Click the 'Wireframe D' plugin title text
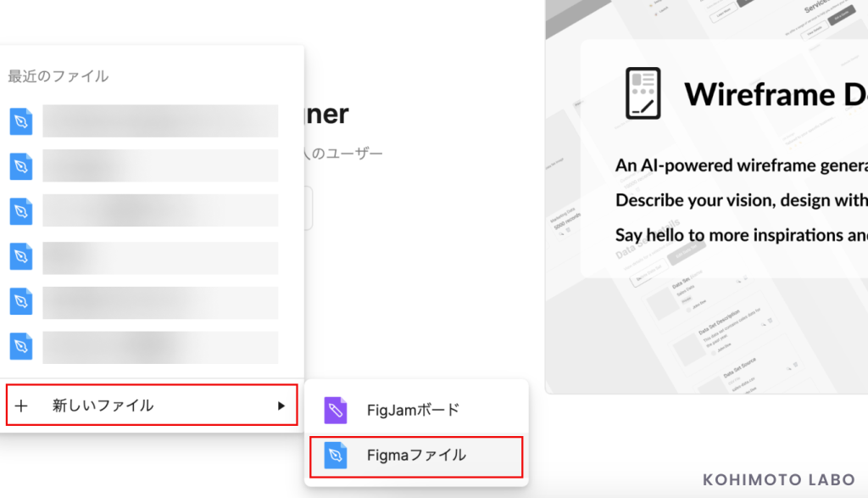Viewport: 868px width, 498px height. [776, 94]
